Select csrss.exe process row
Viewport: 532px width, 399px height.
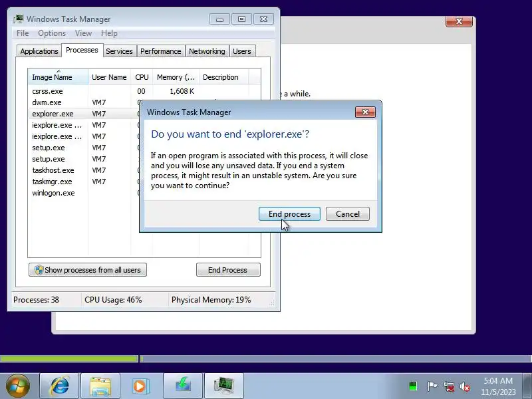(x=144, y=91)
